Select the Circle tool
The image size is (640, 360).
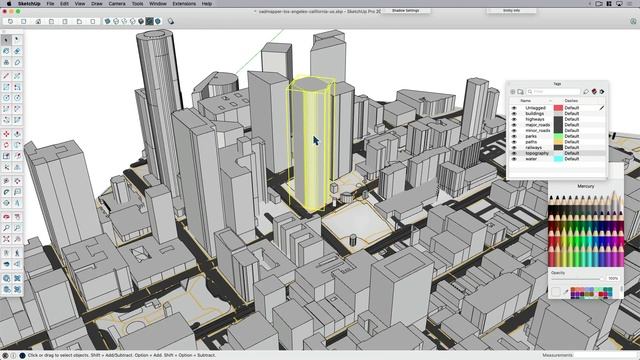pyautogui.click(x=6, y=98)
